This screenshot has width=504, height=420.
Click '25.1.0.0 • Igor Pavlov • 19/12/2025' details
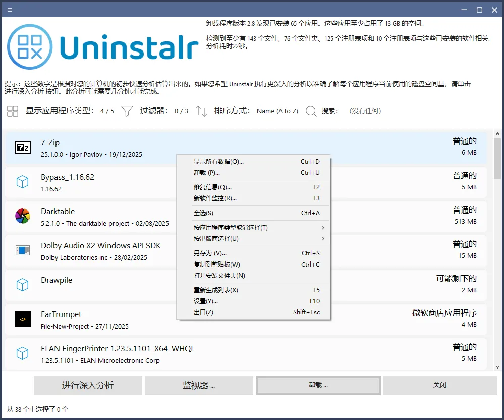click(x=91, y=155)
